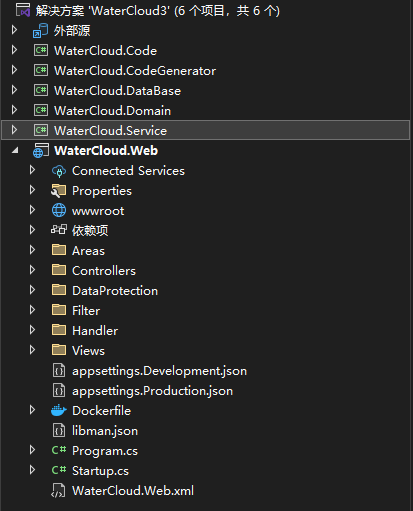Image resolution: width=413 pixels, height=511 pixels.
Task: Click the 依赖项 dependencies icon
Action: coord(59,230)
